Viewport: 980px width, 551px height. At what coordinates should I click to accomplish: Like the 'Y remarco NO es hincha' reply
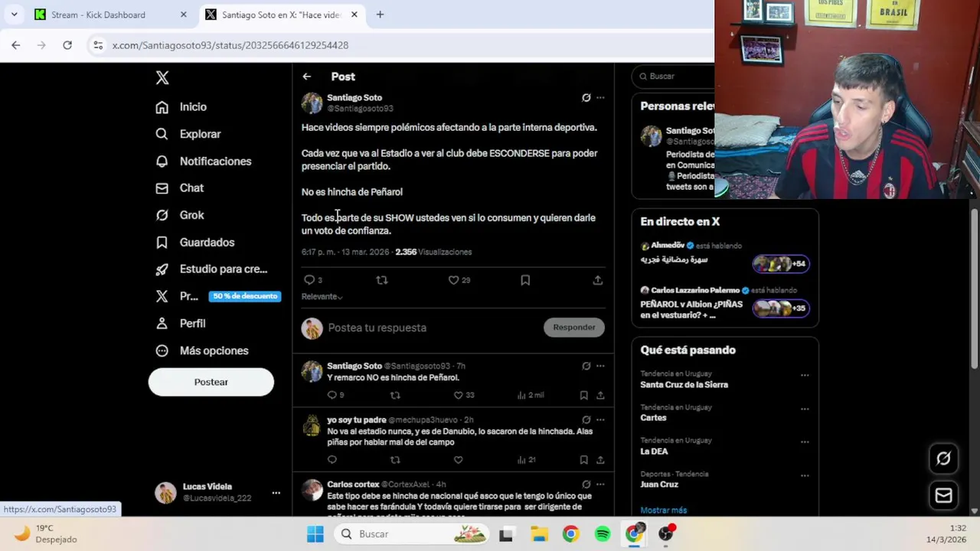(x=458, y=395)
